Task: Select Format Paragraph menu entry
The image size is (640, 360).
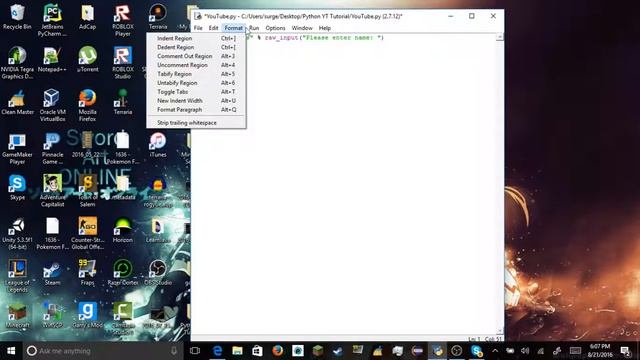Action: point(196,110)
